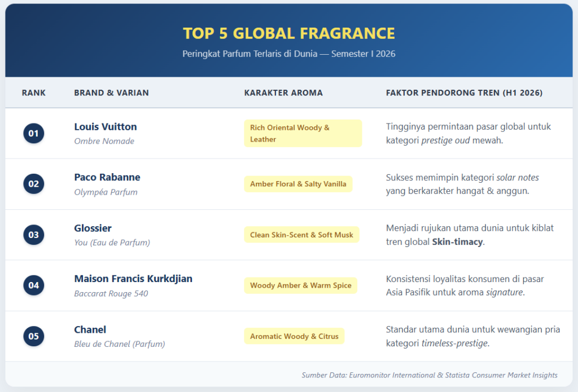Click the Glossier brand name
578x392 pixels.
(93, 228)
